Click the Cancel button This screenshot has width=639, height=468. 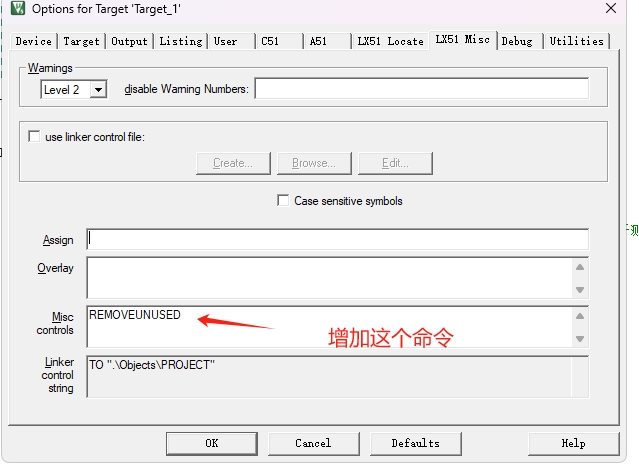click(313, 444)
